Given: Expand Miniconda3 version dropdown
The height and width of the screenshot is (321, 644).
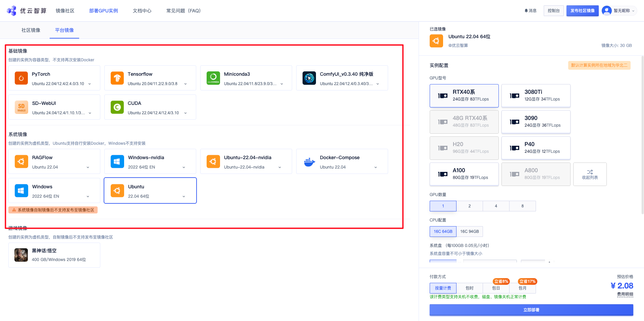Looking at the screenshot, I should click(x=282, y=84).
